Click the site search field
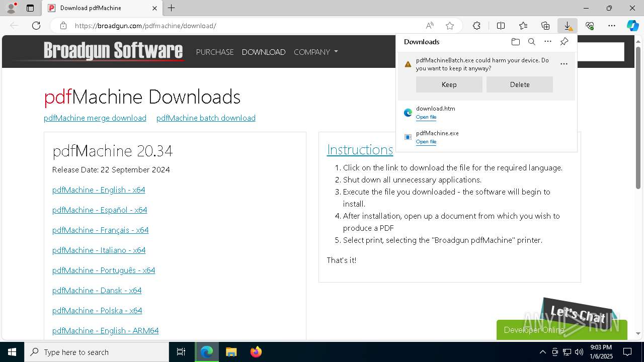Viewport: 644px width, 362px height. (x=601, y=52)
